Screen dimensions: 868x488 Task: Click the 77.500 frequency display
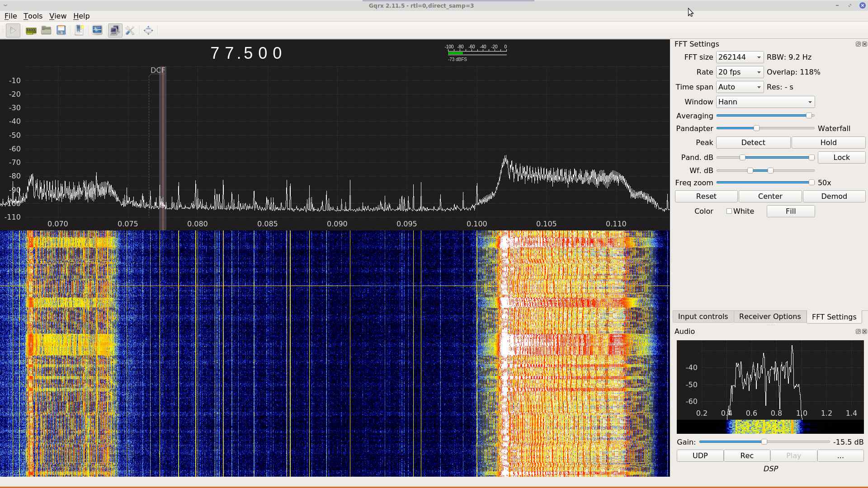pyautogui.click(x=247, y=53)
